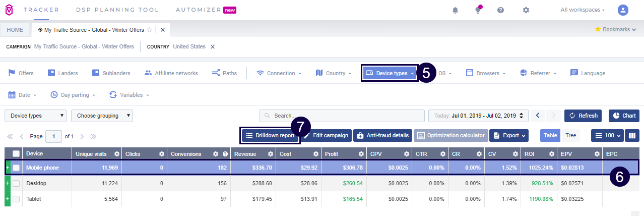This screenshot has height=216, width=644.
Task: Switch to the HOME tab
Action: [x=15, y=30]
